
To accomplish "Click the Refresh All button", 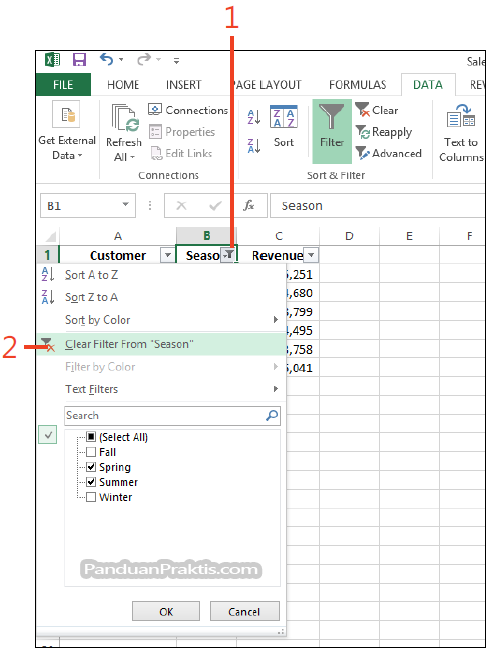I will pyautogui.click(x=124, y=132).
